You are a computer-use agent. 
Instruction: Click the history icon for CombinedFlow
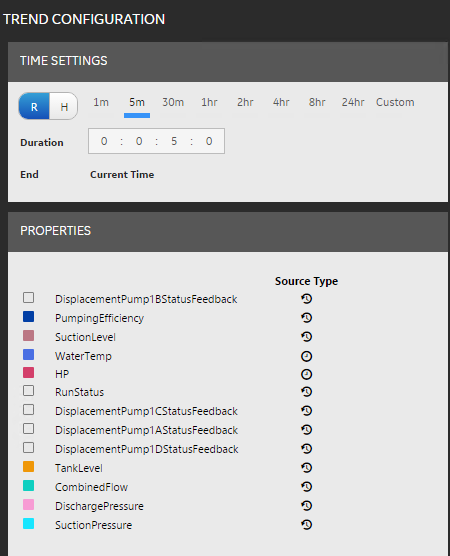click(x=306, y=487)
